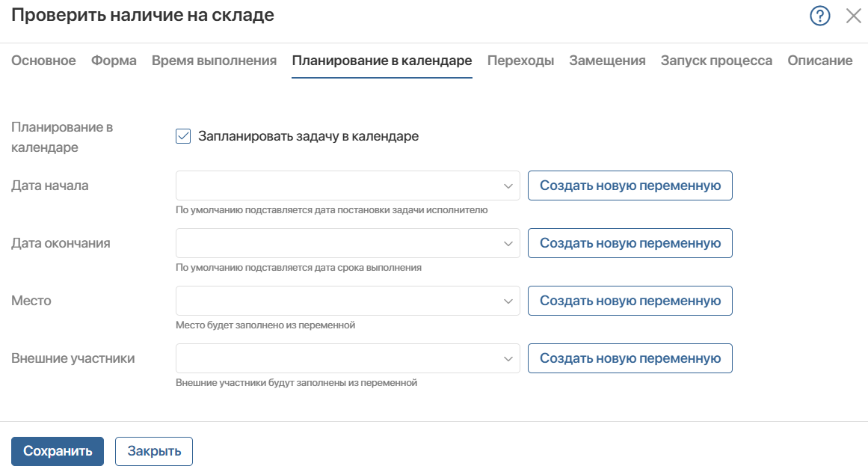Viewport: 868px width, 472px height.
Task: Open the "Форма" tab
Action: point(114,61)
